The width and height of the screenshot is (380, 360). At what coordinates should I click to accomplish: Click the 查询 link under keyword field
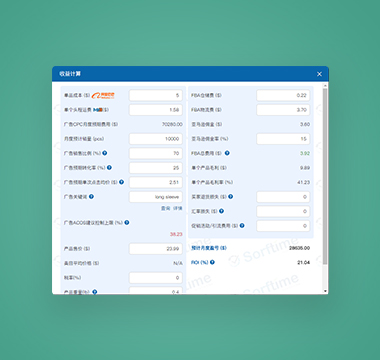click(x=166, y=208)
